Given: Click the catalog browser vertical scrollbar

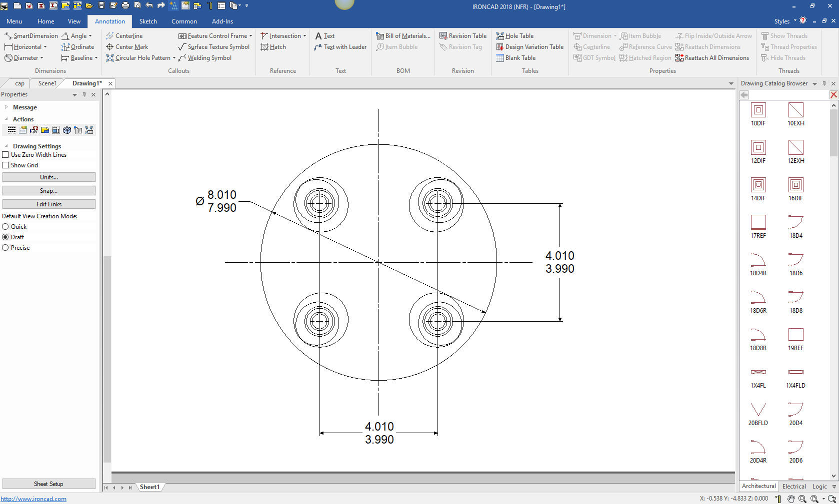Looking at the screenshot, I should (x=833, y=133).
